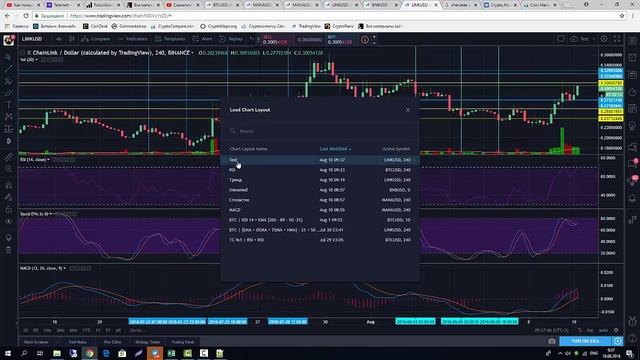Click the LINKUSD symbol box
640x360 pixels.
33,39
